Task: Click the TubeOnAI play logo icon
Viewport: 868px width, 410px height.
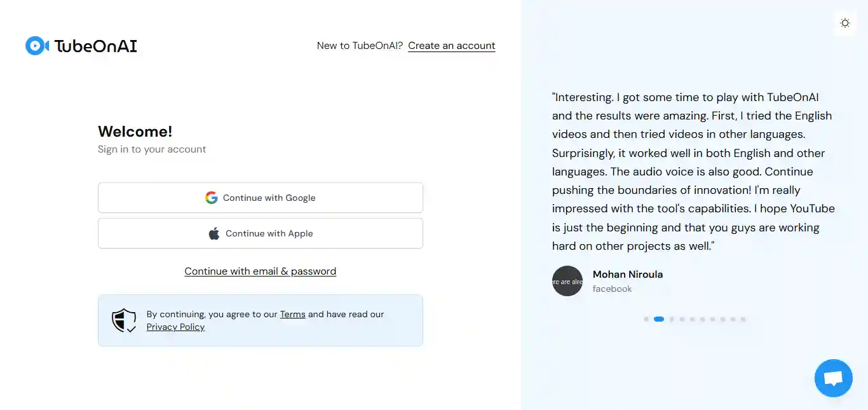Action: [x=36, y=46]
